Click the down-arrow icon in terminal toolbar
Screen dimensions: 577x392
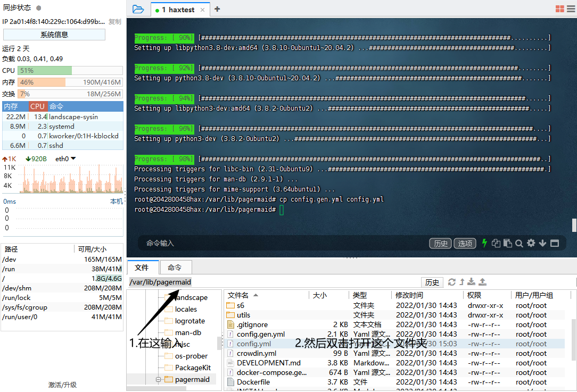coord(543,243)
